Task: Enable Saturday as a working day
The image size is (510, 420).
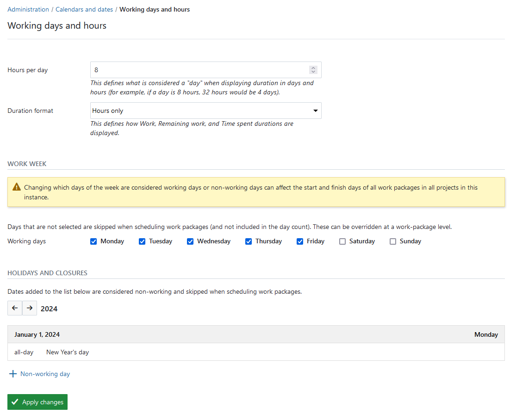Action: (342, 241)
